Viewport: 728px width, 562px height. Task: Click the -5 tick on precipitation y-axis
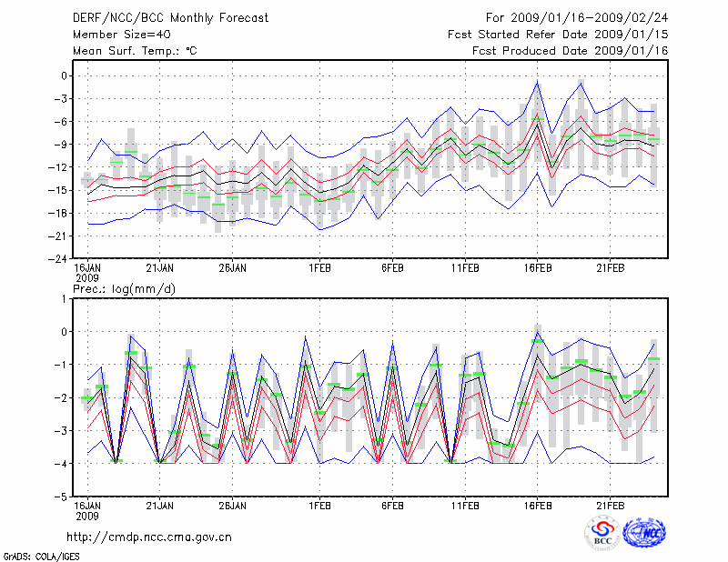tap(63, 497)
